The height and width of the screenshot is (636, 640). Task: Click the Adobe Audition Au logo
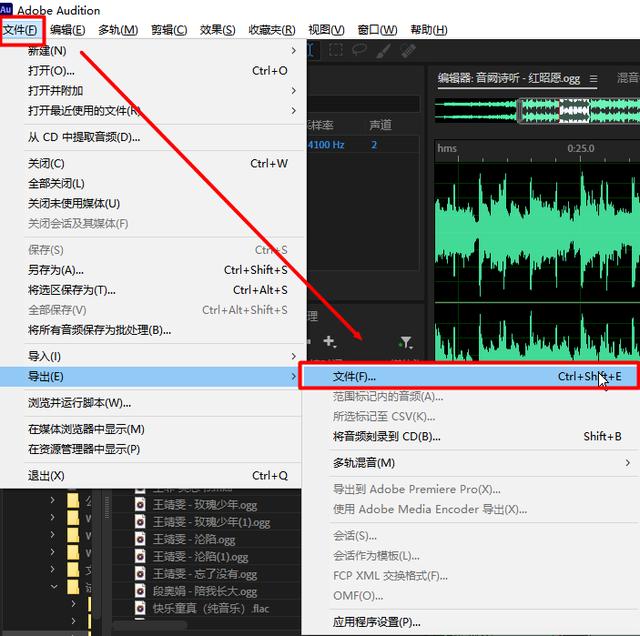6,8
